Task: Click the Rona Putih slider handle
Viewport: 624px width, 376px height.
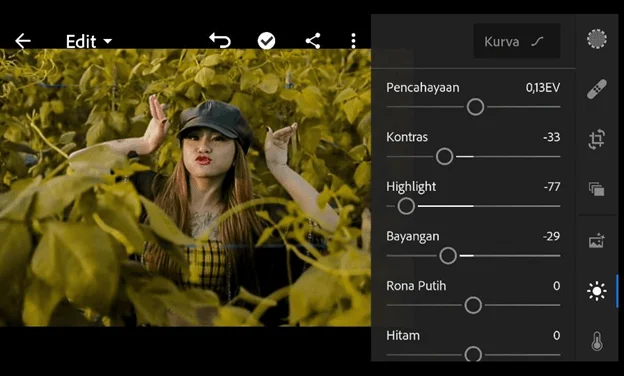Action: point(473,305)
